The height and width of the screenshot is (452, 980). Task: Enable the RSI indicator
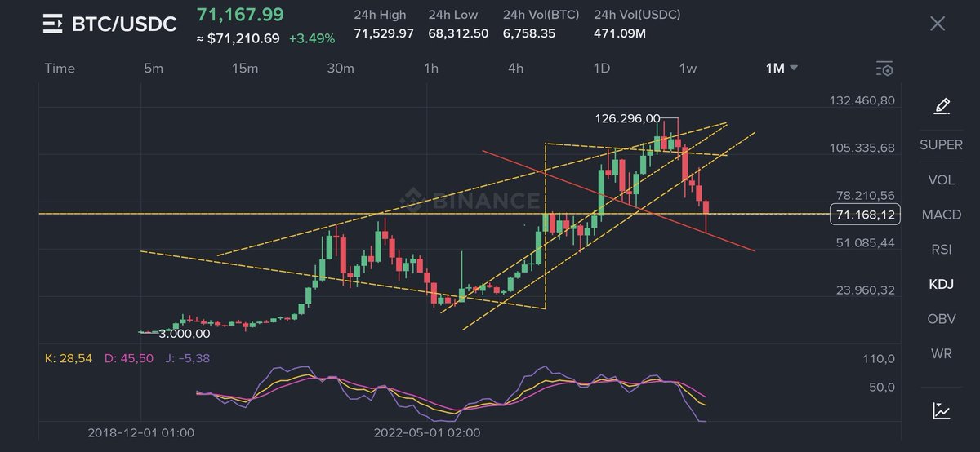point(941,249)
